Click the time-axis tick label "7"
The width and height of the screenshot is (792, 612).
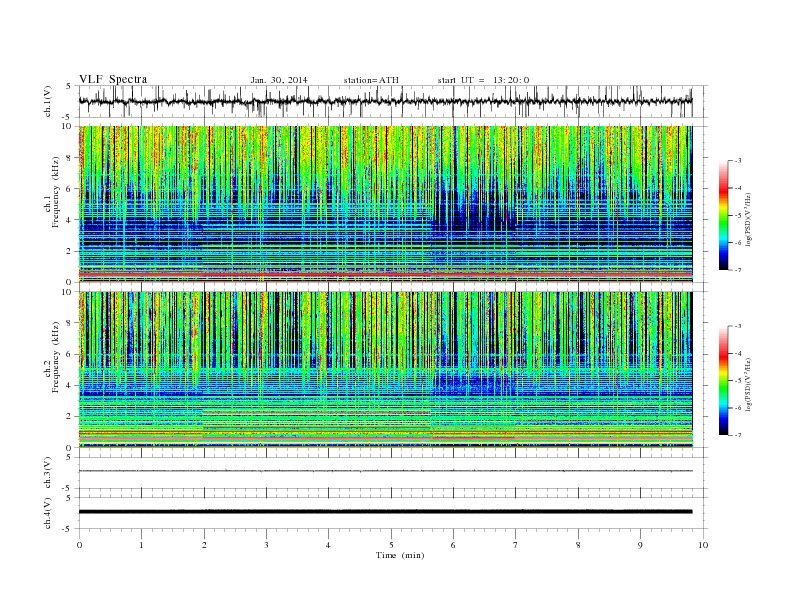516,545
